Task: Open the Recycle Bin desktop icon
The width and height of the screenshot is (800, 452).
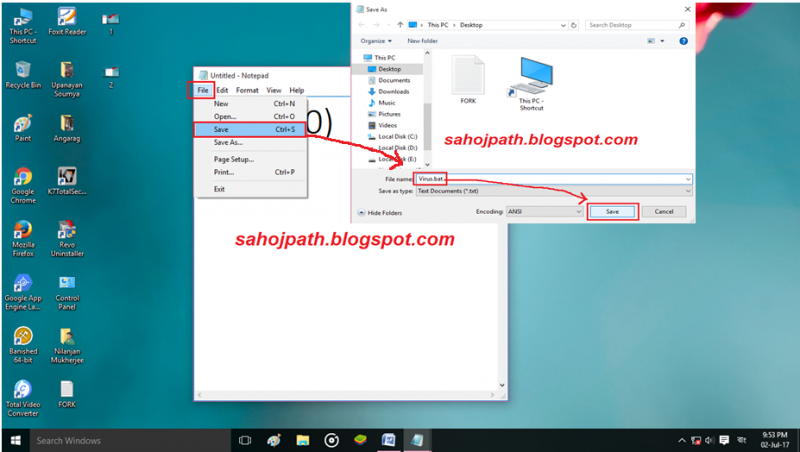Action: pos(23,75)
